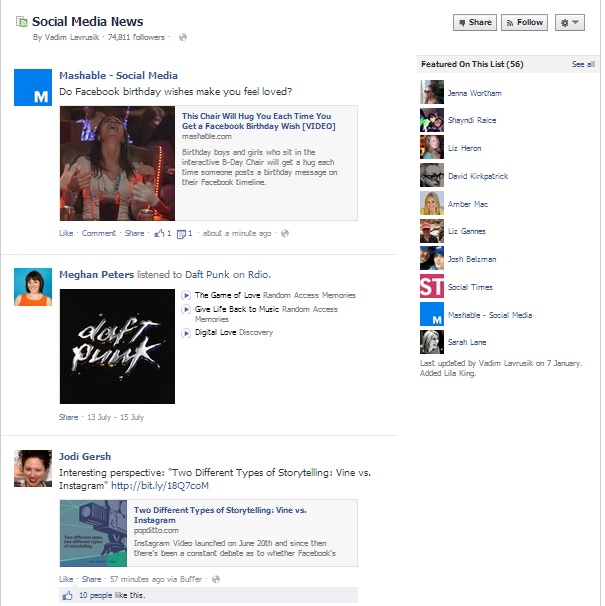Open Jodi Gersh profile name link
Screen dimensions: 605x606
click(x=85, y=456)
